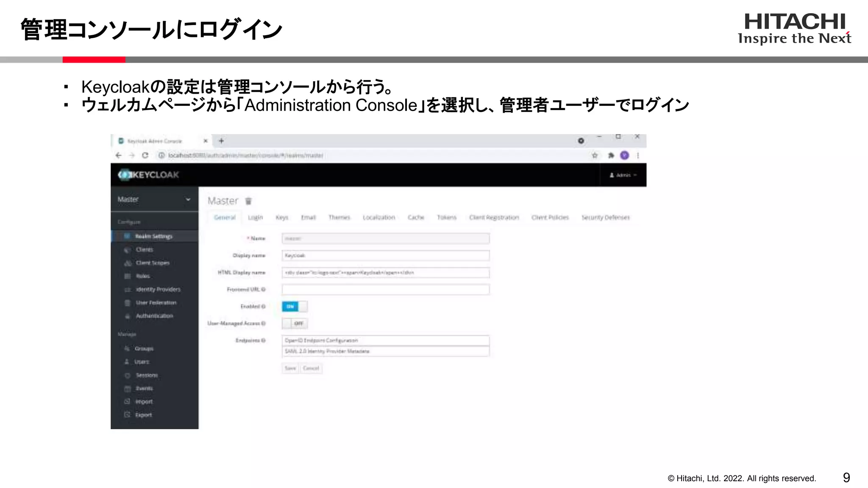This screenshot has height=488, width=868.
Task: Show User-Managed Access help icon
Action: tap(263, 323)
